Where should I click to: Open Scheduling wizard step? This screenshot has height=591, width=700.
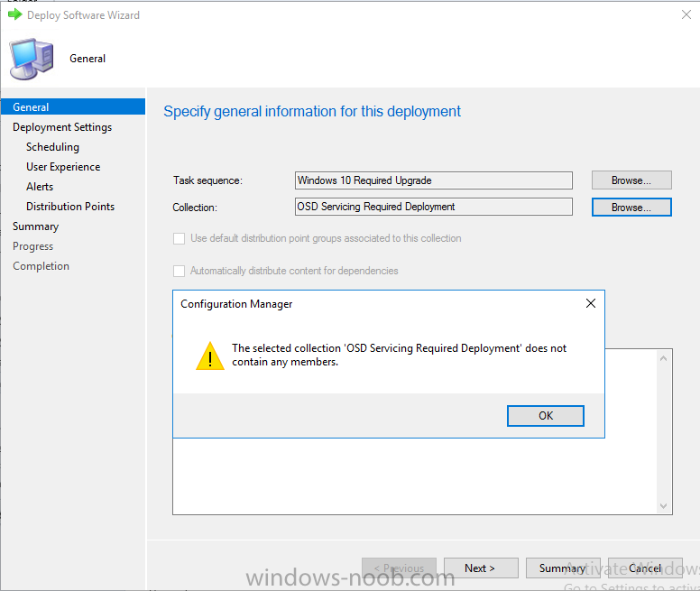52,147
